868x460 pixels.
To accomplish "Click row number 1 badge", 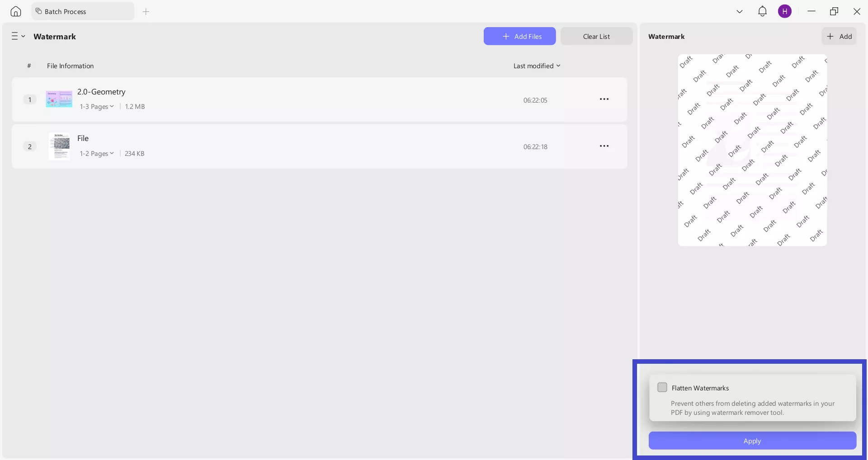I will point(30,99).
